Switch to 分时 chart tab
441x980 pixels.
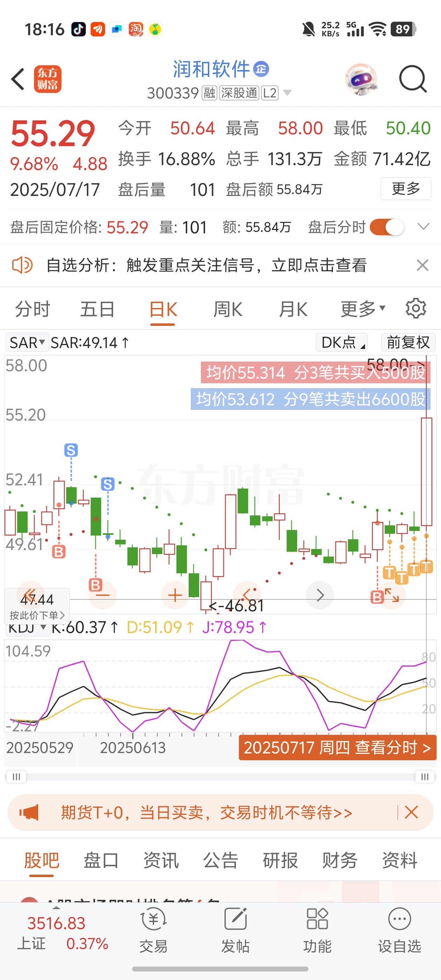pos(32,309)
